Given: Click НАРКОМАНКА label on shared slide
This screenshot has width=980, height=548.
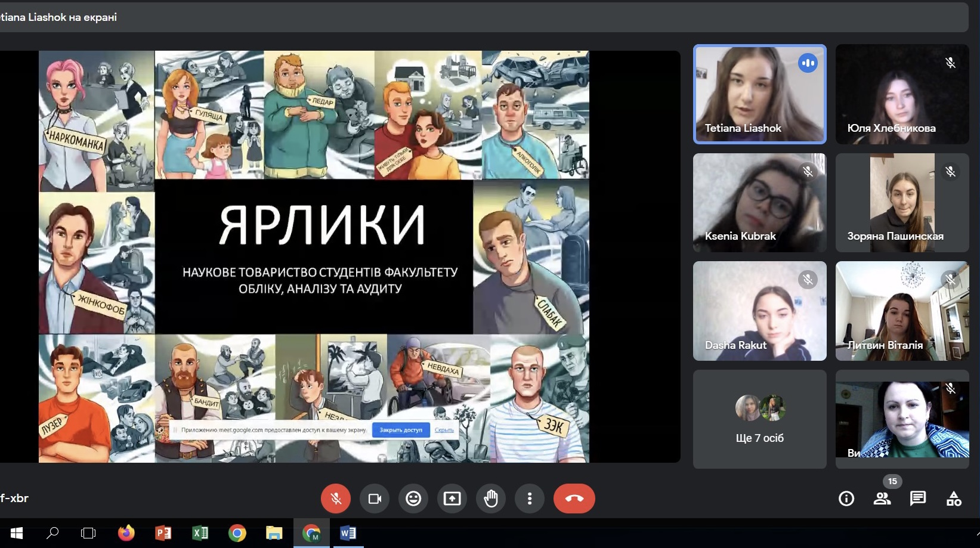Looking at the screenshot, I should click(76, 141).
